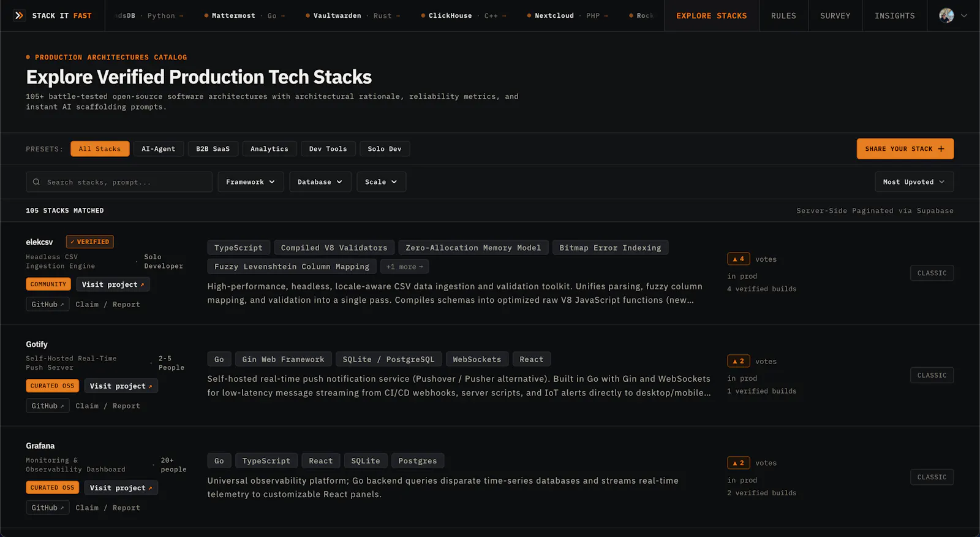Click the Gin Web Framework tag
Image resolution: width=980 pixels, height=537 pixels.
point(283,359)
